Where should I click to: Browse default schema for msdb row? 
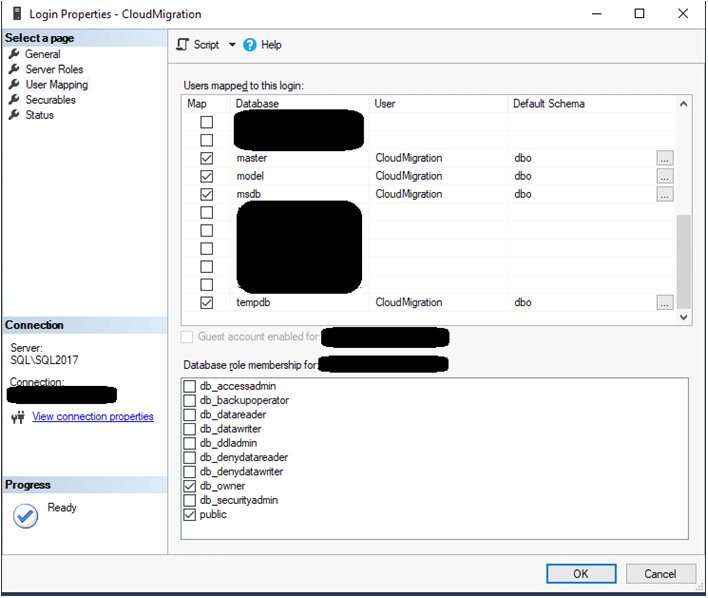(x=665, y=194)
